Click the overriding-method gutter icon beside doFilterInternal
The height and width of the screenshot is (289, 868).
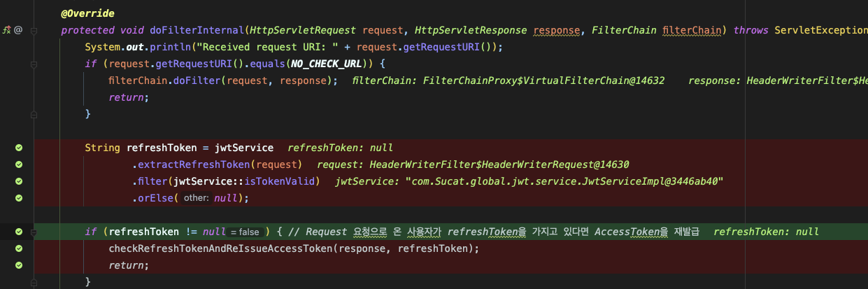6,30
